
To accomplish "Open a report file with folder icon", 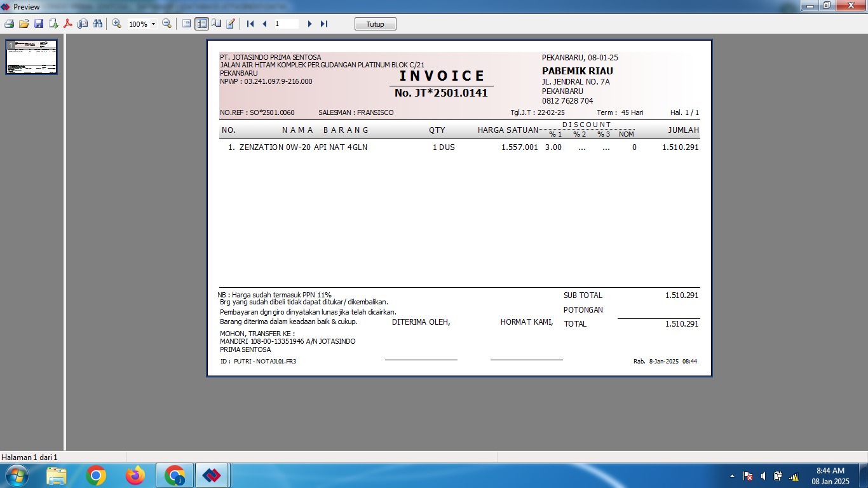I will pyautogui.click(x=24, y=24).
